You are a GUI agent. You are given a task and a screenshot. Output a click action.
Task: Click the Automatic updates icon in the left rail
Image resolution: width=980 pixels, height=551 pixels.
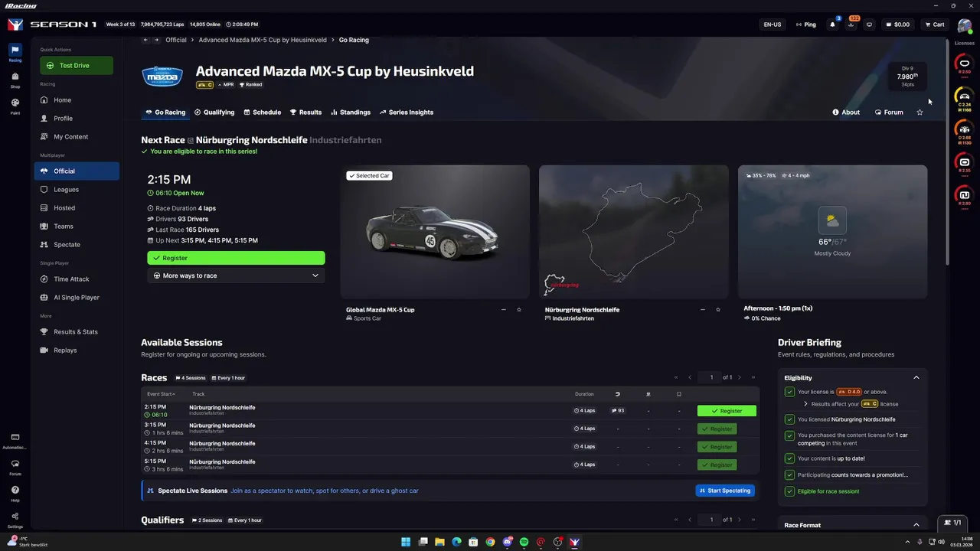coord(15,440)
